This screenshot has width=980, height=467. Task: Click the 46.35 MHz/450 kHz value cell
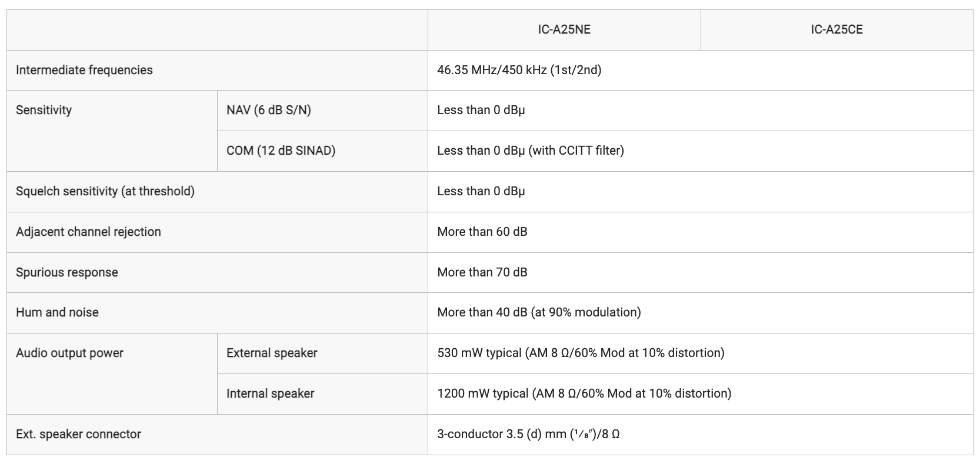pos(701,70)
